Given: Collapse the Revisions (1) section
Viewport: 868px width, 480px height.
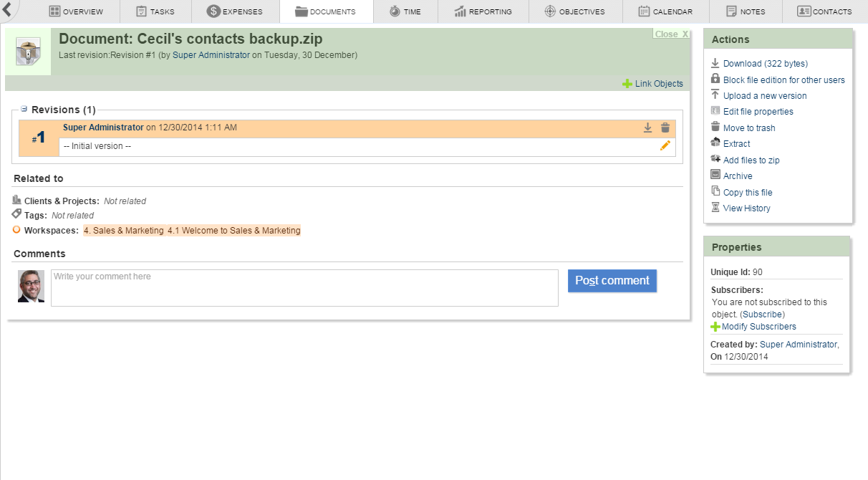Looking at the screenshot, I should [x=24, y=109].
